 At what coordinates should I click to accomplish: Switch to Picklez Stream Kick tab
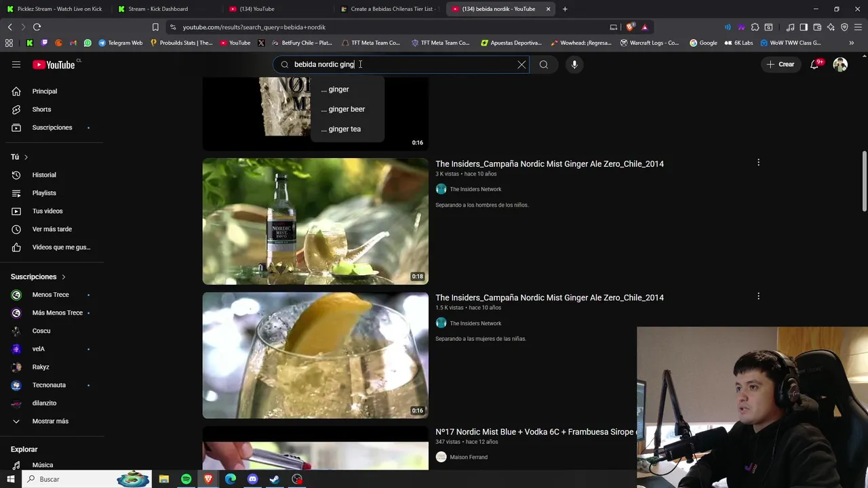(x=54, y=9)
